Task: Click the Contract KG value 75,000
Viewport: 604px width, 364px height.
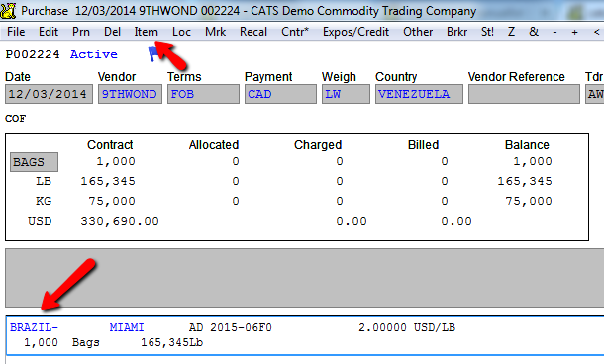Action: tap(112, 201)
